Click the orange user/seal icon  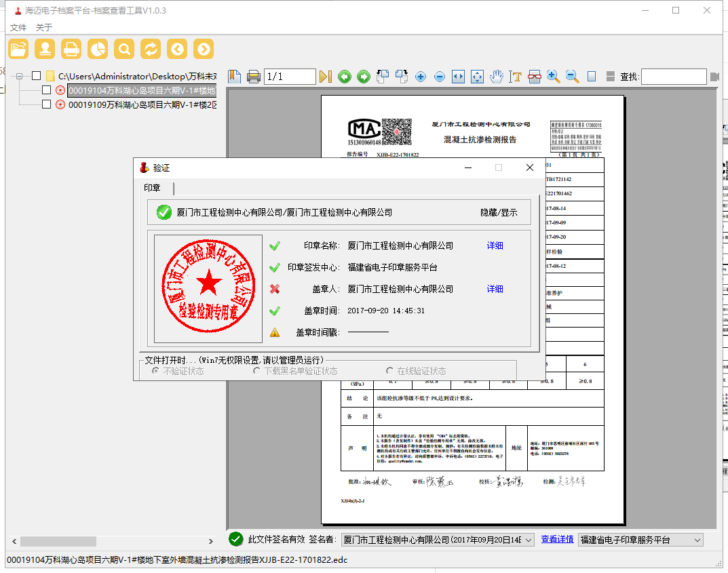pos(45,49)
